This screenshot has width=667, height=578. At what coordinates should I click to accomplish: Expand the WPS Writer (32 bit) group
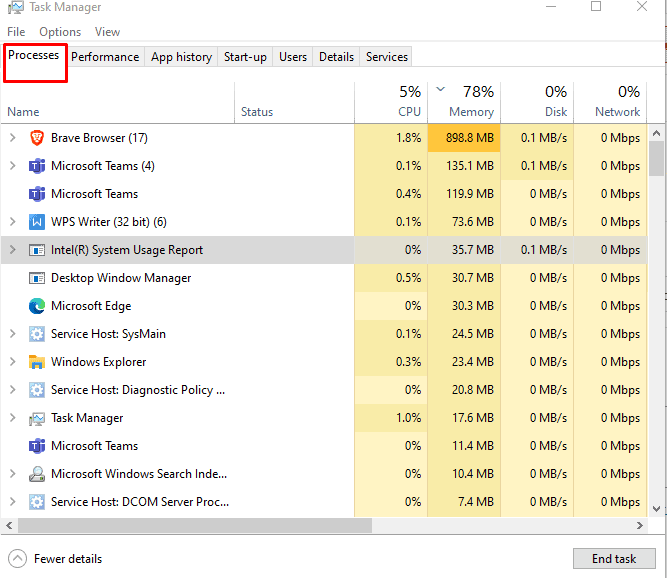pyautogui.click(x=12, y=222)
